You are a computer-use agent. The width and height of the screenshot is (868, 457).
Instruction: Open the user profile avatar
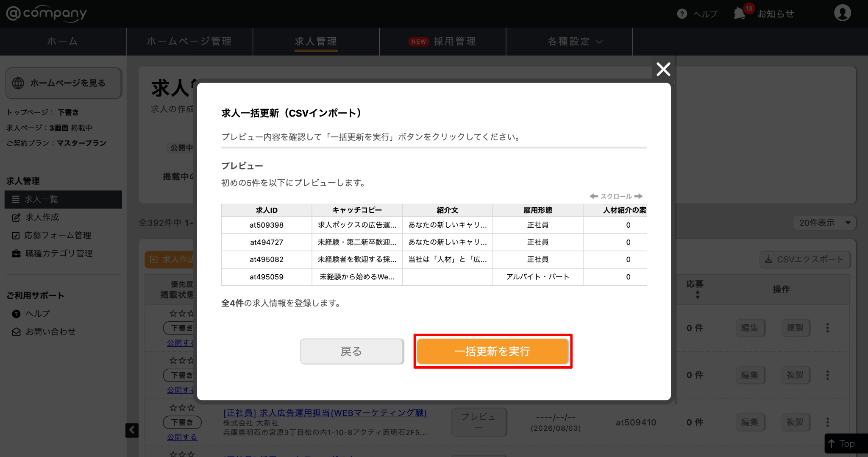(x=843, y=13)
